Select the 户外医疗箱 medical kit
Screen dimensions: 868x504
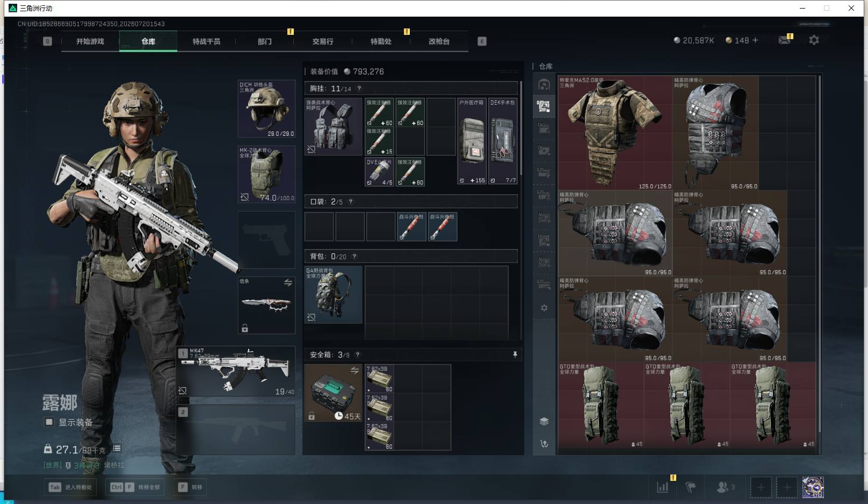(472, 141)
